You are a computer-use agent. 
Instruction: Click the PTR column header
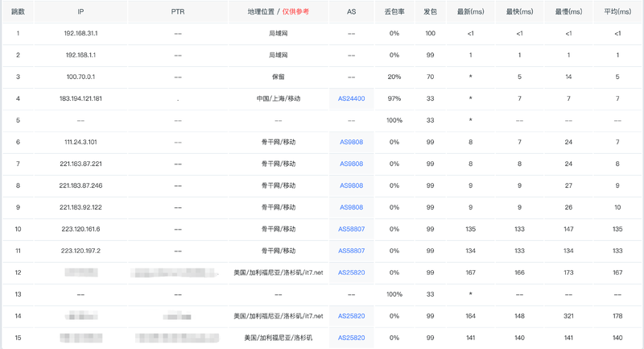coord(178,12)
